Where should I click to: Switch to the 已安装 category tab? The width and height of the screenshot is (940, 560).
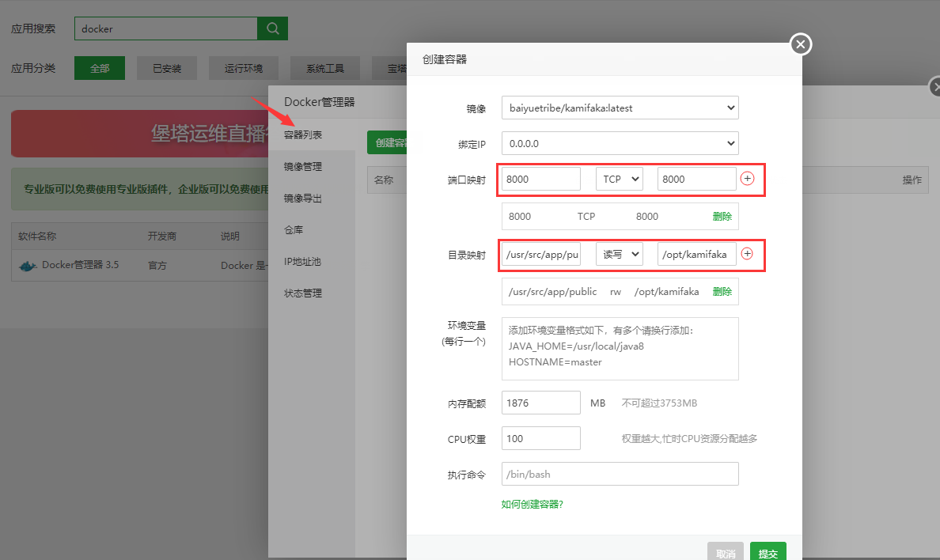[166, 68]
